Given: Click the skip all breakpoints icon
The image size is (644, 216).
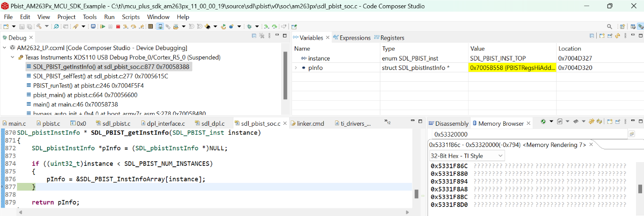Looking at the screenshot, I should click(56, 26).
